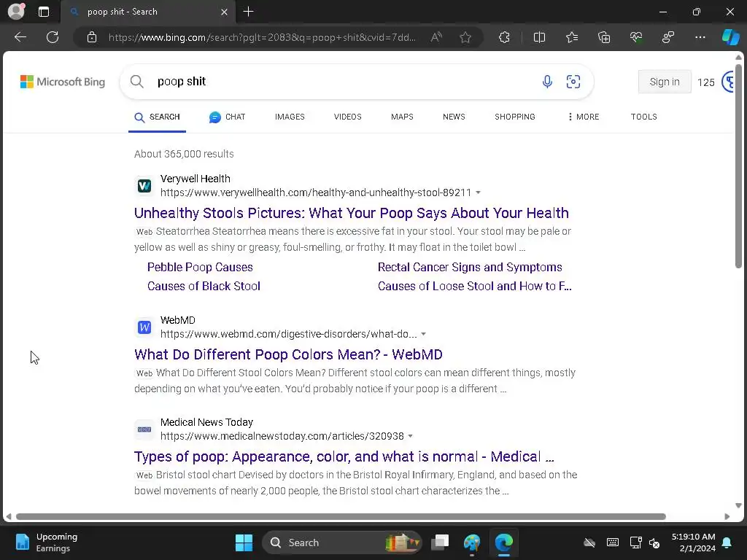This screenshot has width=747, height=560.
Task: Expand the Medical News Today URL dropdown arrow
Action: (411, 436)
